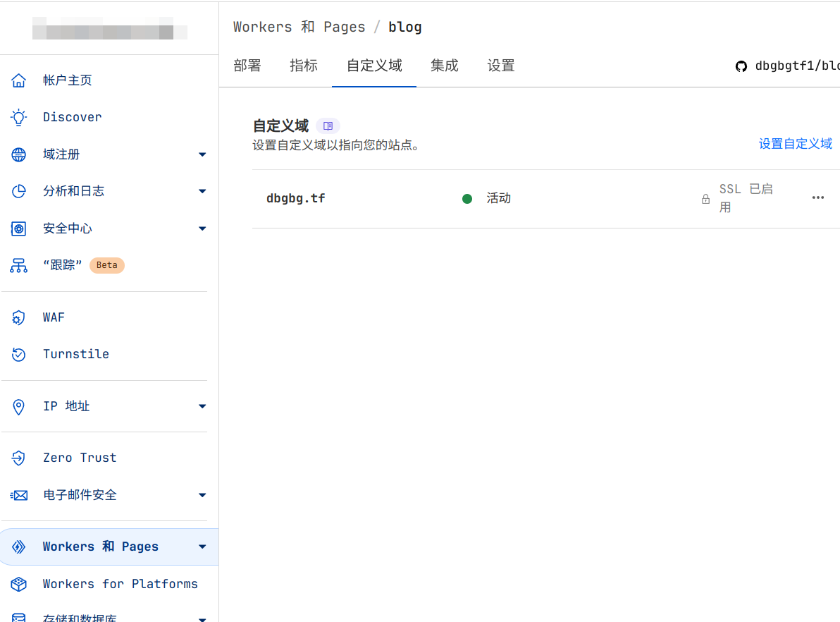Open the 集成 tab
Screen dimensions: 840x622
pos(445,66)
